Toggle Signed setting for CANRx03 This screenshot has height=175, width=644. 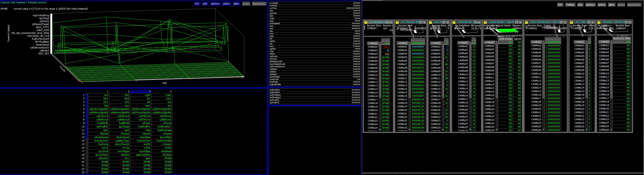click(517, 49)
